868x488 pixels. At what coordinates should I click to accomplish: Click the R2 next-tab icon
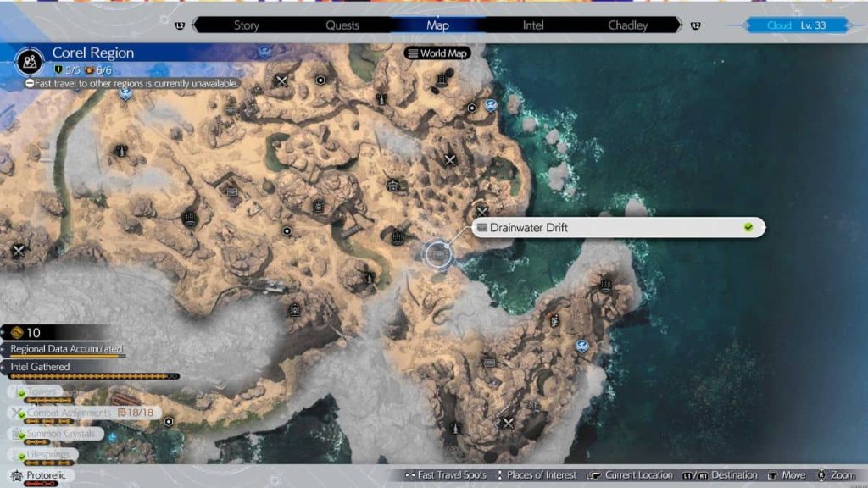click(695, 25)
